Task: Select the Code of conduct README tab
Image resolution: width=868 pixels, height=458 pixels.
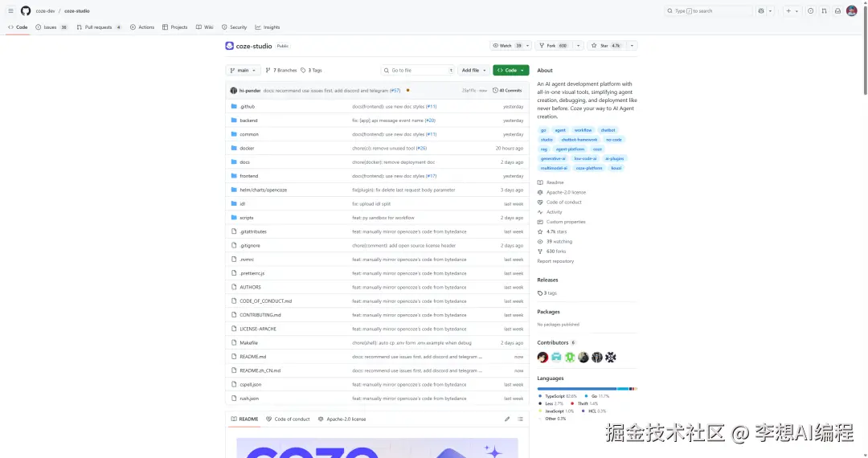Action: point(288,419)
